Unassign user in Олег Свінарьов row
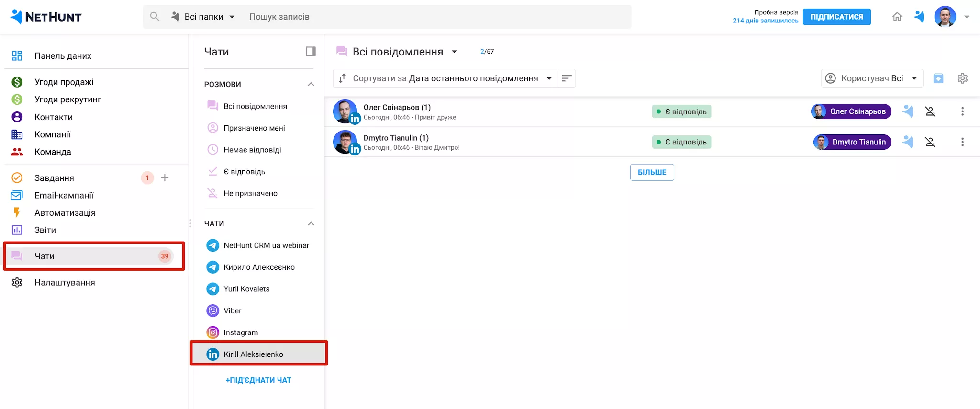The image size is (980, 409). click(x=930, y=111)
